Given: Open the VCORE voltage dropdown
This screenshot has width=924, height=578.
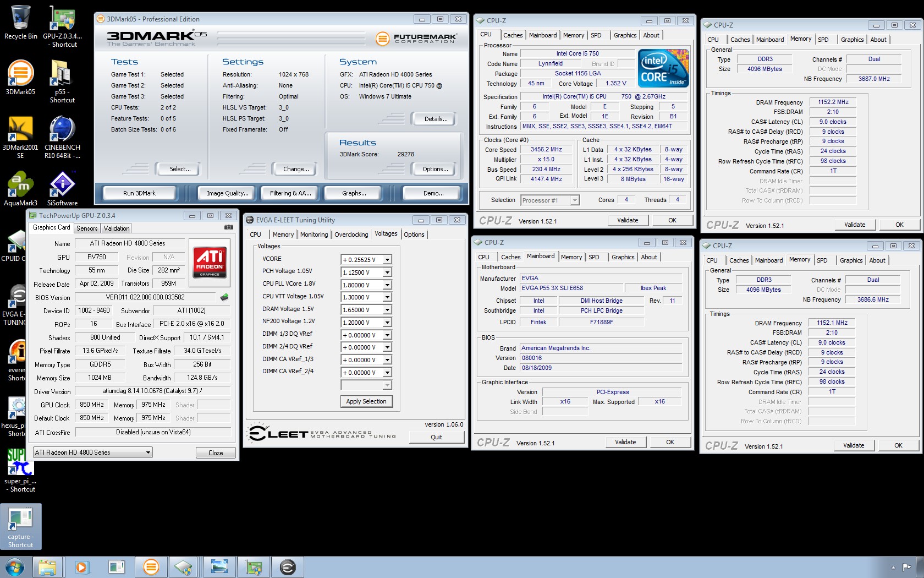Looking at the screenshot, I should (387, 260).
